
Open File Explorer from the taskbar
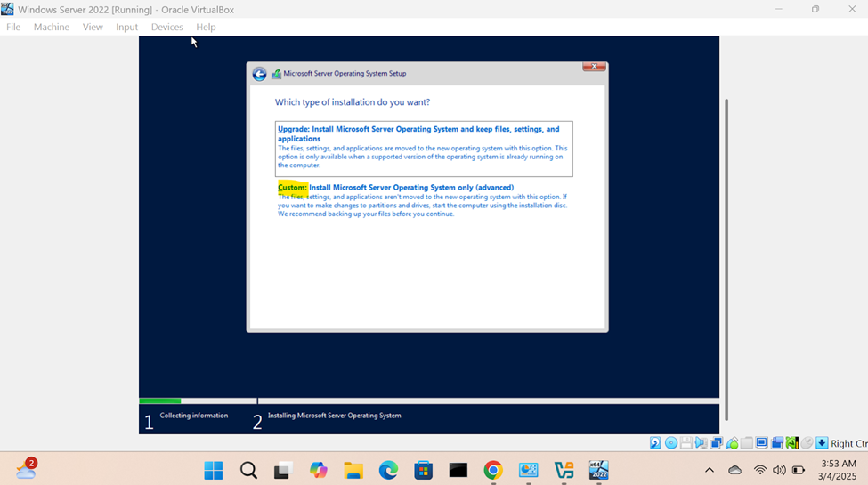[353, 471]
